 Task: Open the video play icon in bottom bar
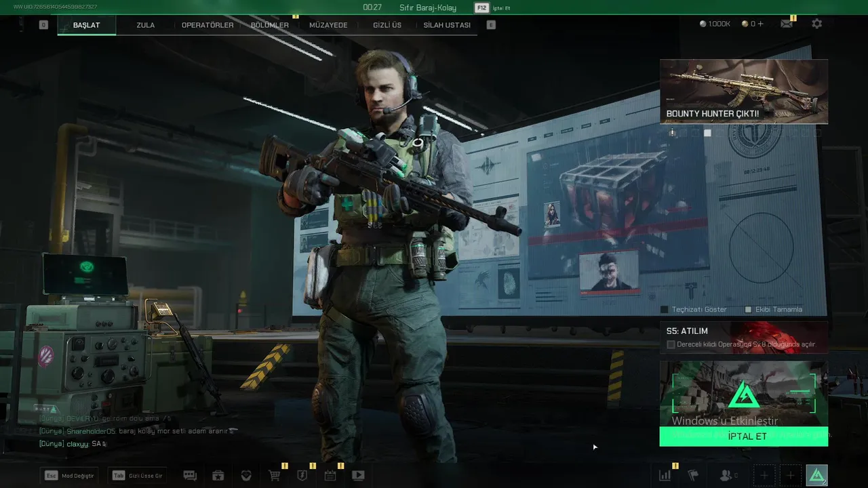tap(358, 476)
